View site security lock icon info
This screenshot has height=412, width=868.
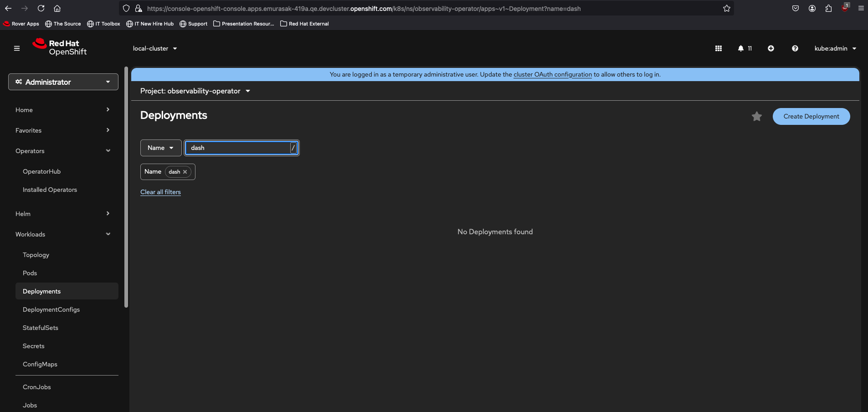coord(139,8)
